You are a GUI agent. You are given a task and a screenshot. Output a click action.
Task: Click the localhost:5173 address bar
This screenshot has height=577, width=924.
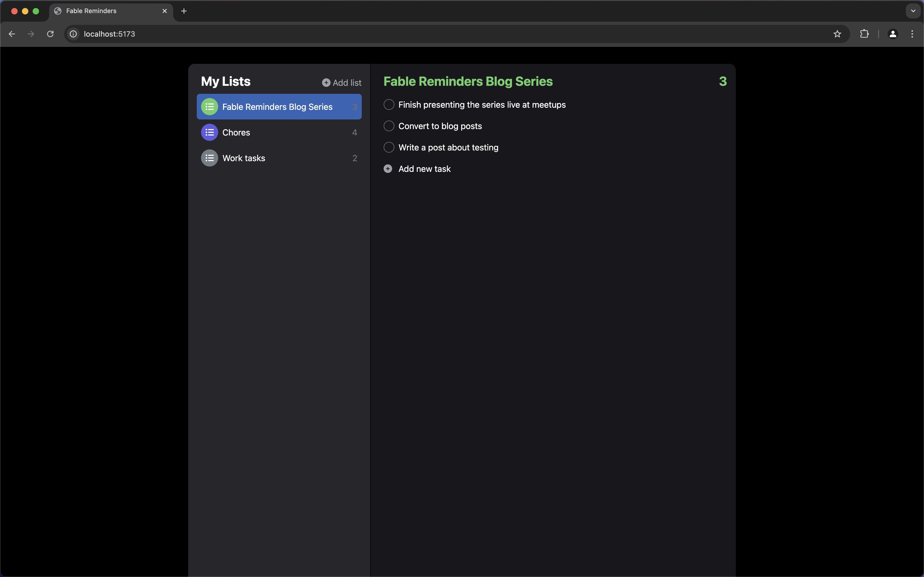[x=457, y=34]
